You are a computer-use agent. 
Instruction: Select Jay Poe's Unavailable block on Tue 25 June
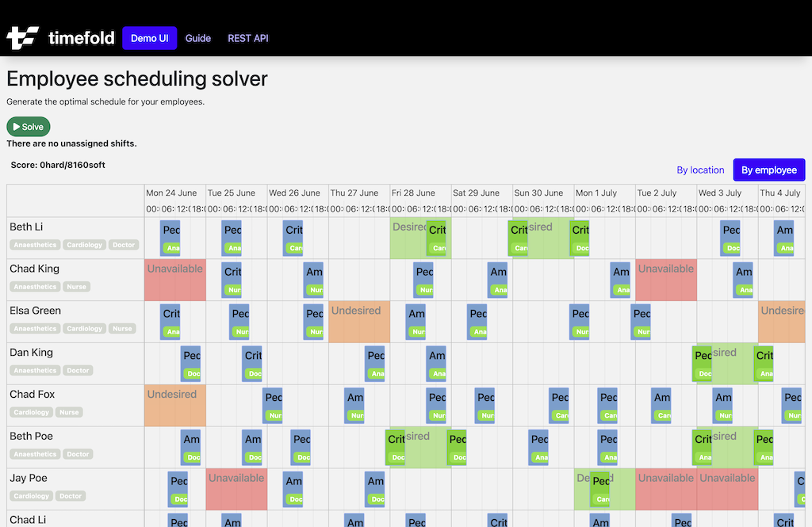pos(236,488)
